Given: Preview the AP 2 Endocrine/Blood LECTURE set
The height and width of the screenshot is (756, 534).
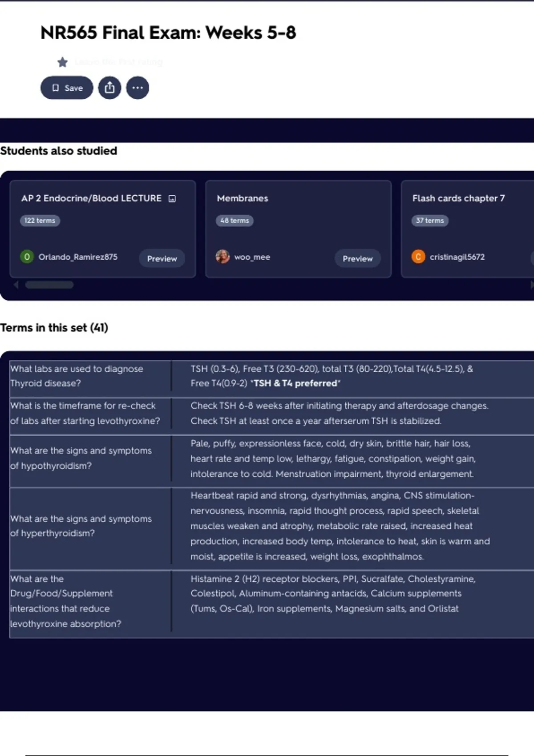Looking at the screenshot, I should click(162, 258).
